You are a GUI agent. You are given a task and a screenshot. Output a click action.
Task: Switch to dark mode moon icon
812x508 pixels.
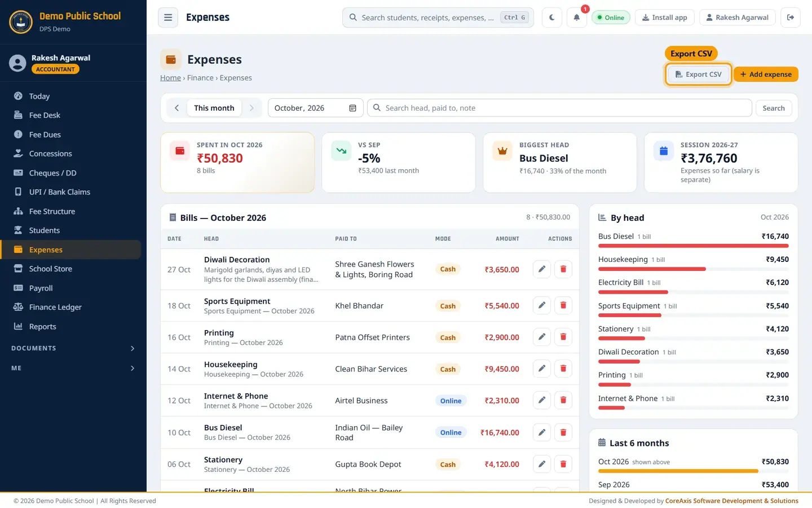pyautogui.click(x=551, y=17)
